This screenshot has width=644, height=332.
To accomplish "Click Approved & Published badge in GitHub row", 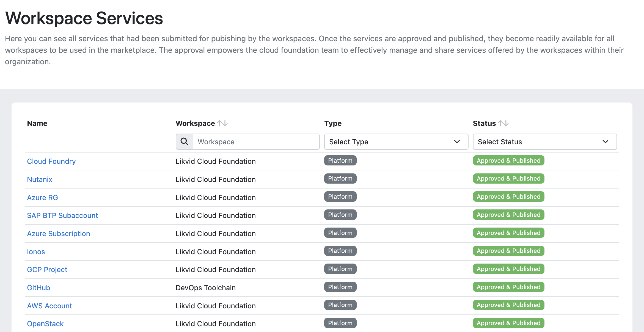I will pyautogui.click(x=509, y=287).
